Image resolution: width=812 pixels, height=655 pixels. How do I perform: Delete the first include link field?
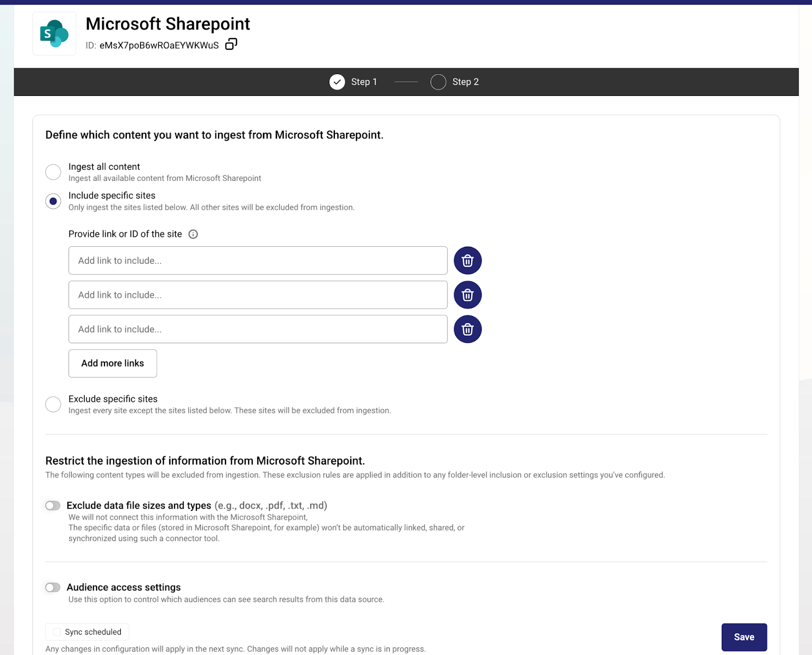(x=467, y=260)
